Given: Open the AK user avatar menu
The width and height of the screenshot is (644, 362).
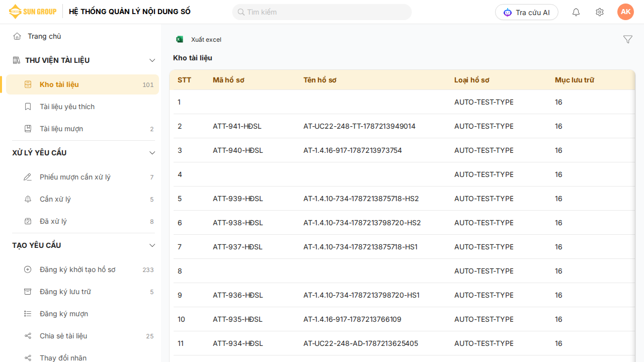Looking at the screenshot, I should 626,12.
